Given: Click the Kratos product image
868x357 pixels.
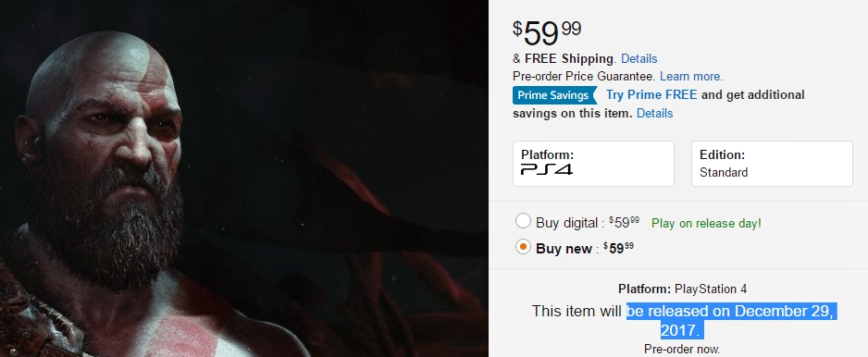Looking at the screenshot, I should point(243,178).
